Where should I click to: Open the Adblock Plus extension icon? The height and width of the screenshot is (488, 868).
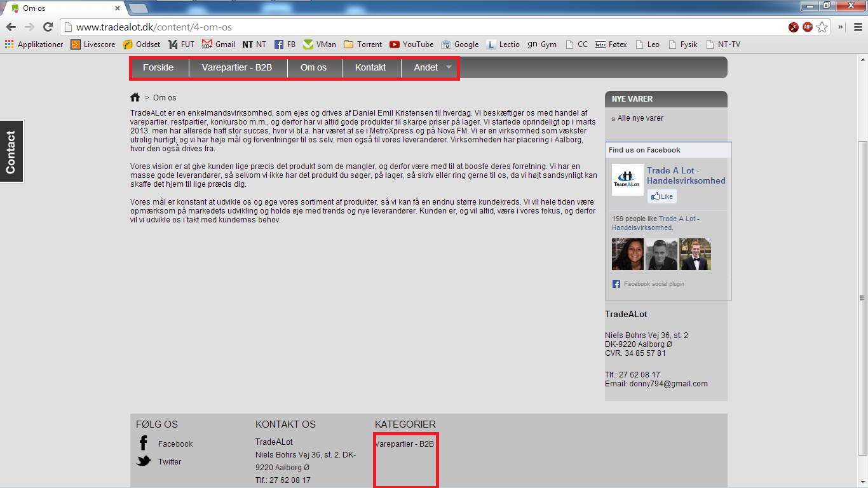click(808, 27)
